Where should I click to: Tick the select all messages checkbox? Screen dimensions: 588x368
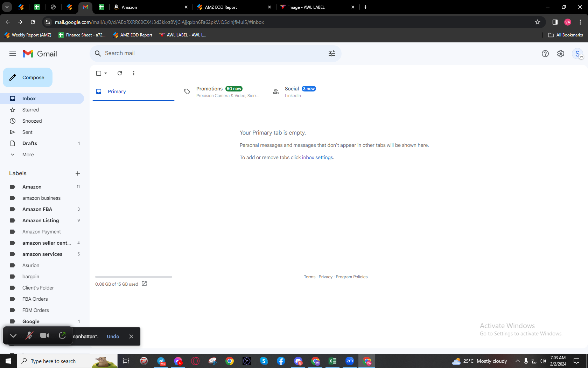click(99, 73)
